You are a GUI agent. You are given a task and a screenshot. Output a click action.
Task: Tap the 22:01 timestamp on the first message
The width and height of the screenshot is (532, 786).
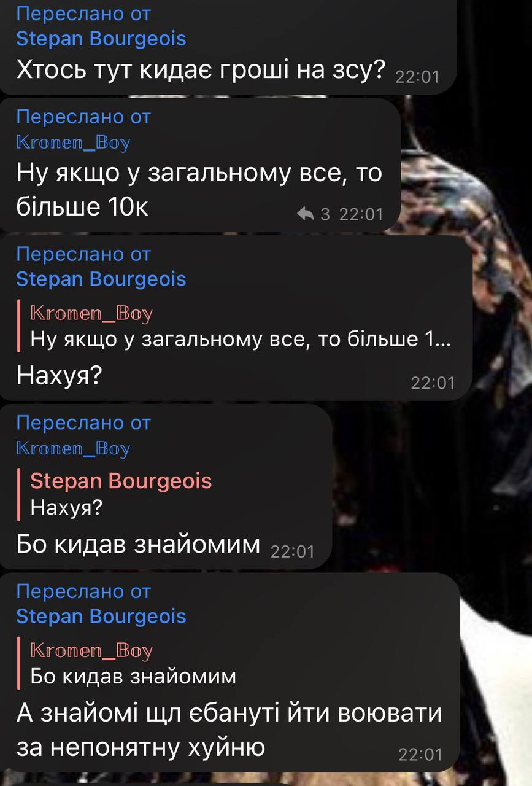(x=418, y=77)
